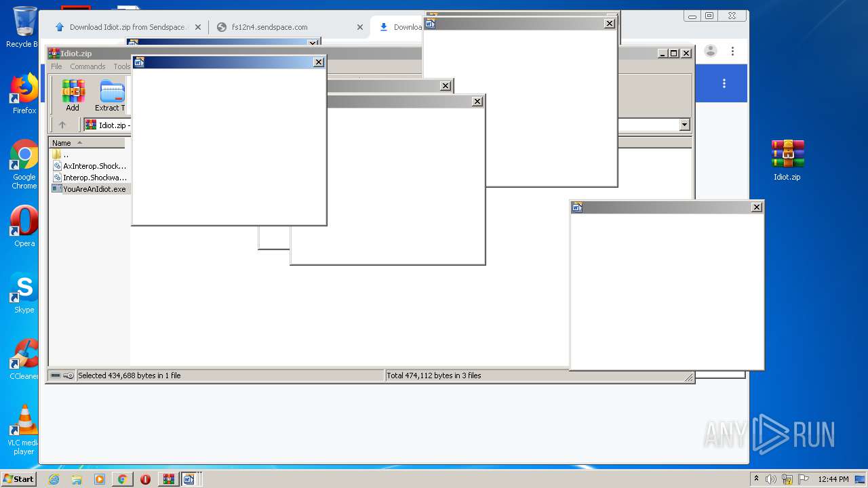Open the VLC media player desktop shortcut

[x=24, y=430]
